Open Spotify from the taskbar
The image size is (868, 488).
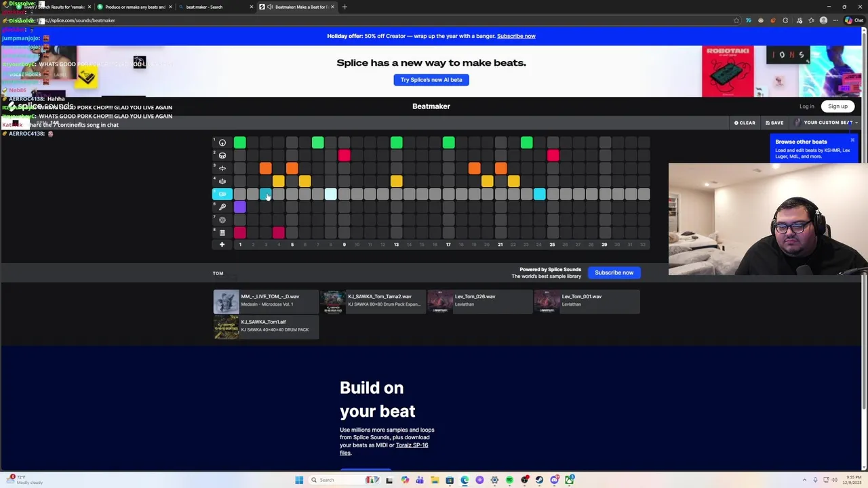[x=509, y=480]
